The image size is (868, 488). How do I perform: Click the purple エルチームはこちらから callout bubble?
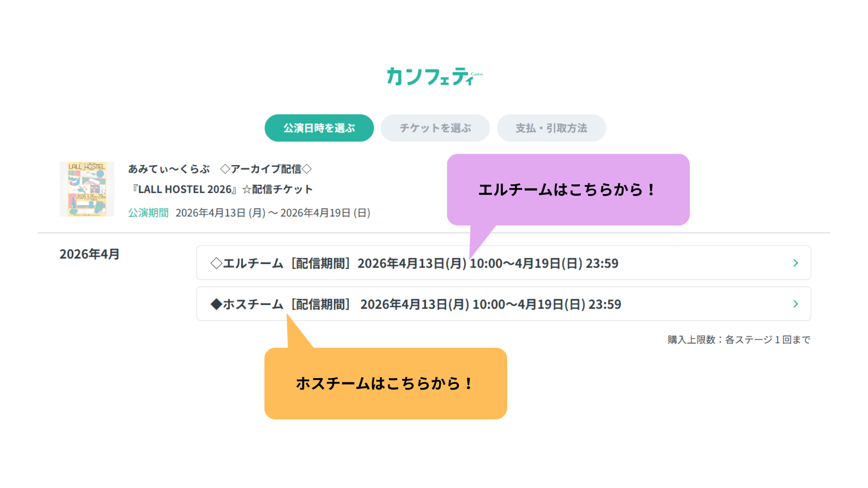[568, 189]
